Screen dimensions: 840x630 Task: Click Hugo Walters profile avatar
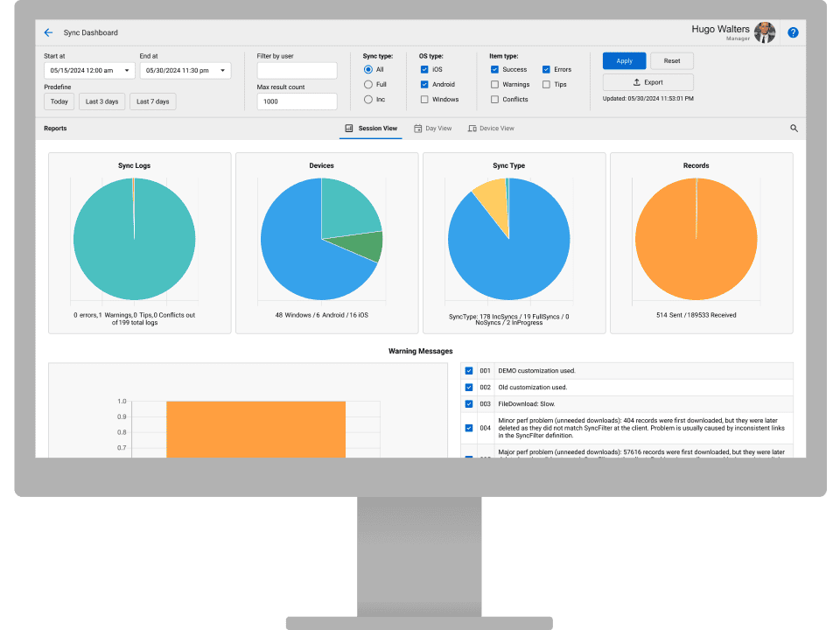[765, 32]
